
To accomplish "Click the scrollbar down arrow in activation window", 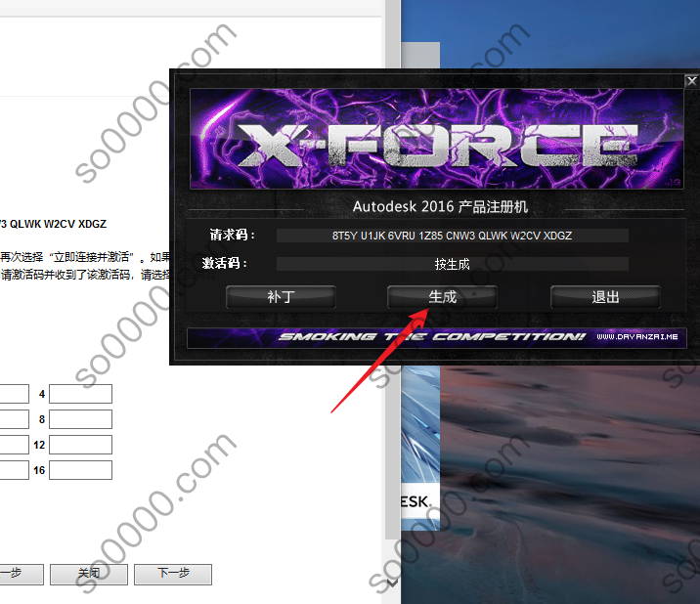I will coord(392,582).
